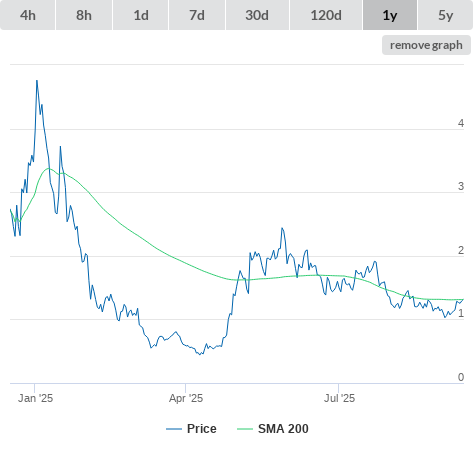Open the 120d time range tab
Viewport: 474px width, 455px height.
(326, 15)
